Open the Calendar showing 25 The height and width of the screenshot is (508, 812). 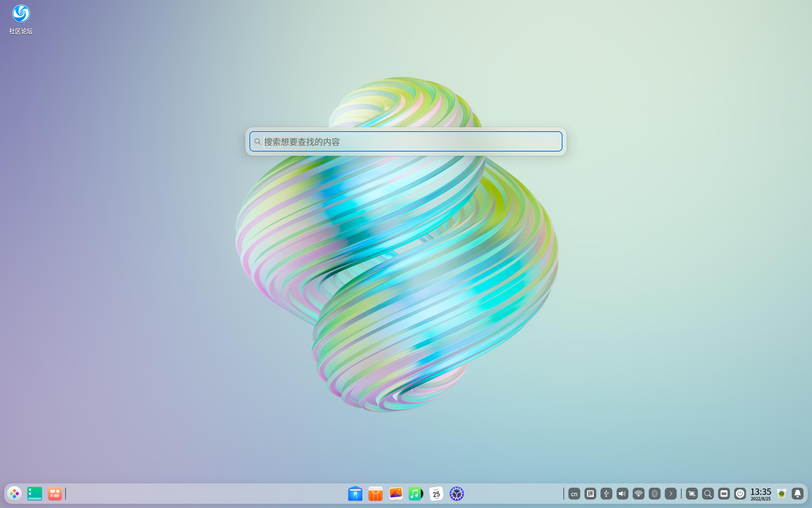(436, 494)
